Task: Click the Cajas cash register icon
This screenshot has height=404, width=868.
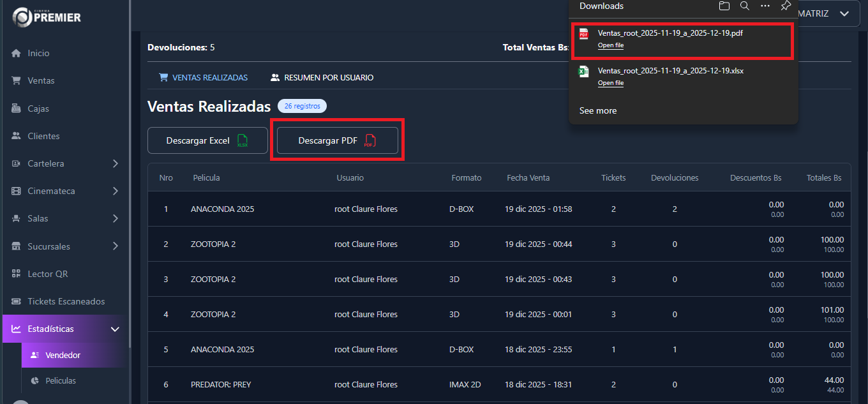Action: click(x=17, y=108)
